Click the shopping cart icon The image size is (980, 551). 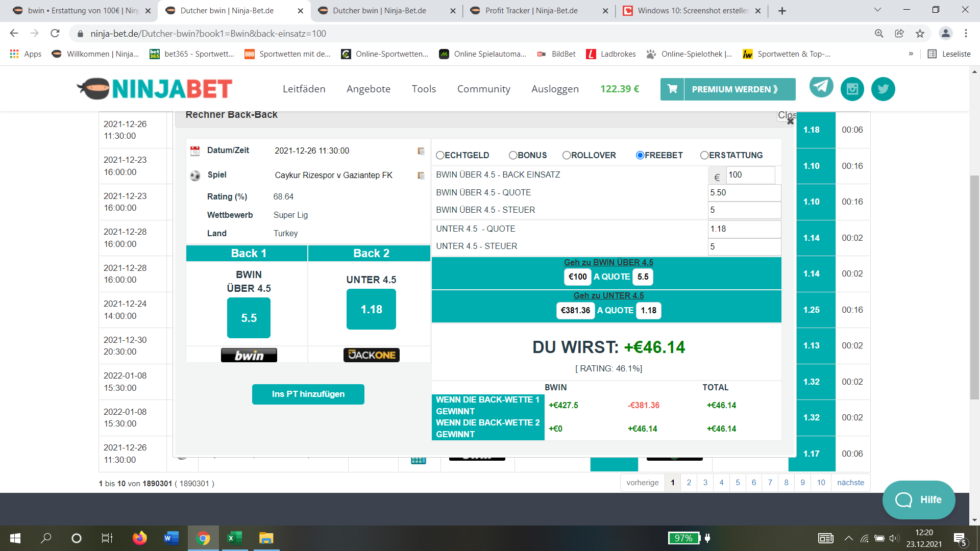(x=672, y=89)
